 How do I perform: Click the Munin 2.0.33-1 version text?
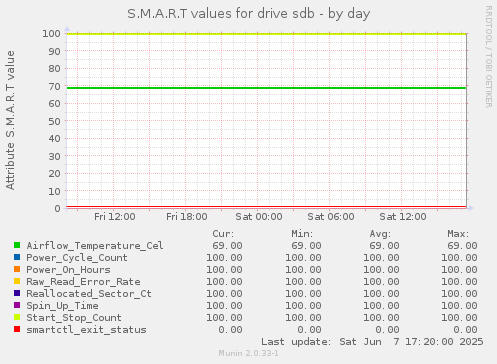(249, 353)
